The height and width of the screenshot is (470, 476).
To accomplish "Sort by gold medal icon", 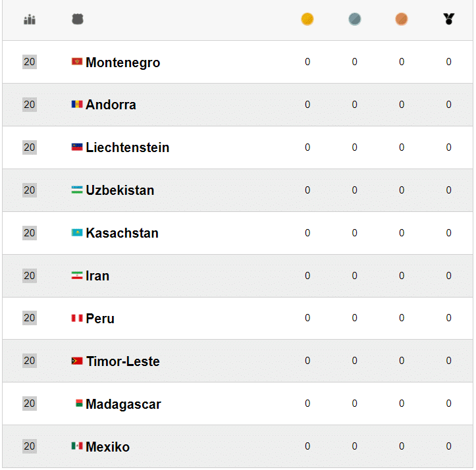I will [307, 20].
